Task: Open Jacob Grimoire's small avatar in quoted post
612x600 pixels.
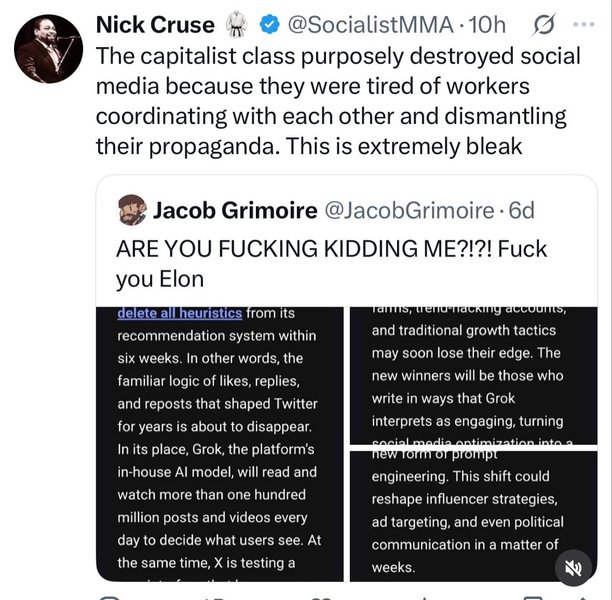Action: click(x=133, y=210)
